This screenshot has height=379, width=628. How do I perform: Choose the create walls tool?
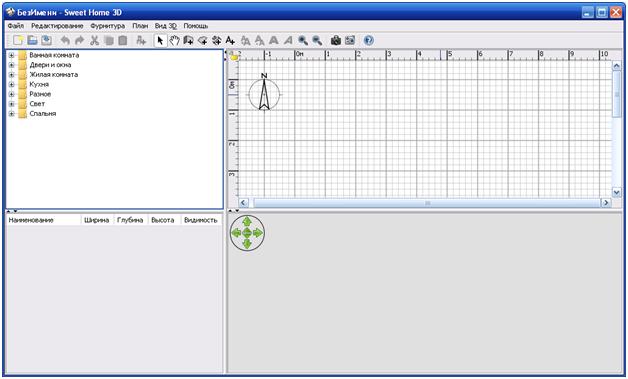[188, 40]
